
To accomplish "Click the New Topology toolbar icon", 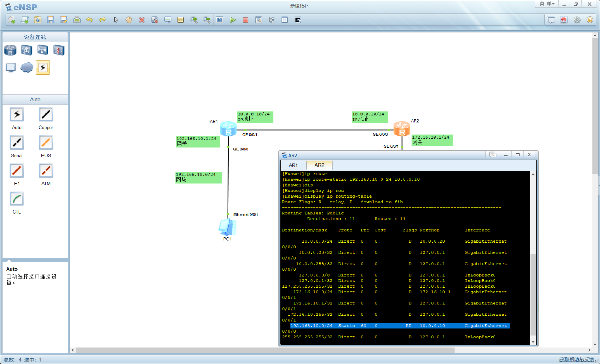I will click(11, 20).
